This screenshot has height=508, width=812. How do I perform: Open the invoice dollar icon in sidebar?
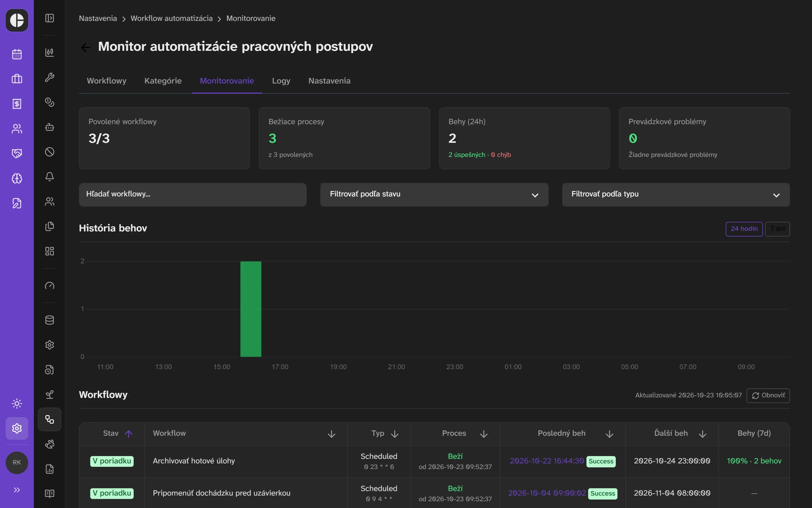pos(17,104)
